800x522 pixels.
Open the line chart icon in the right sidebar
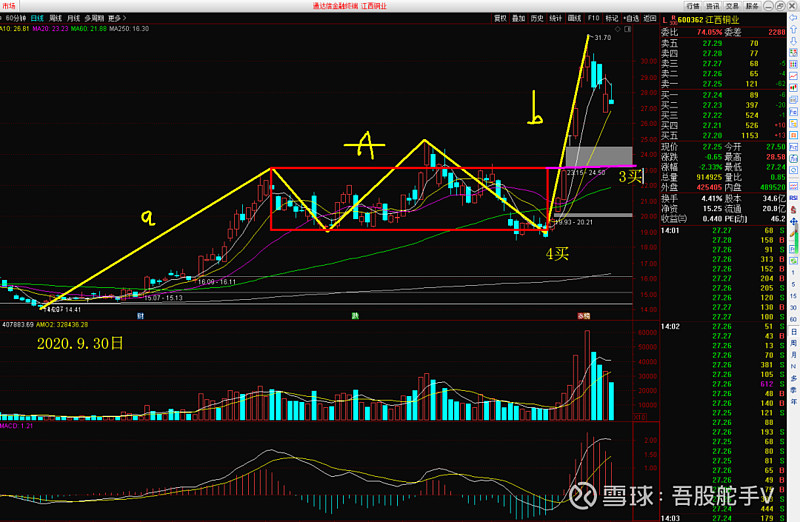click(793, 76)
